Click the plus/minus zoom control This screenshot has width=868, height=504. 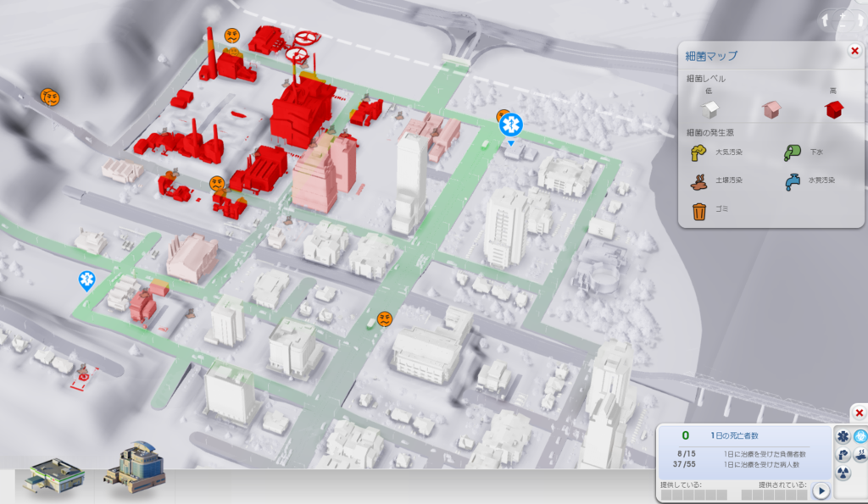(x=843, y=20)
